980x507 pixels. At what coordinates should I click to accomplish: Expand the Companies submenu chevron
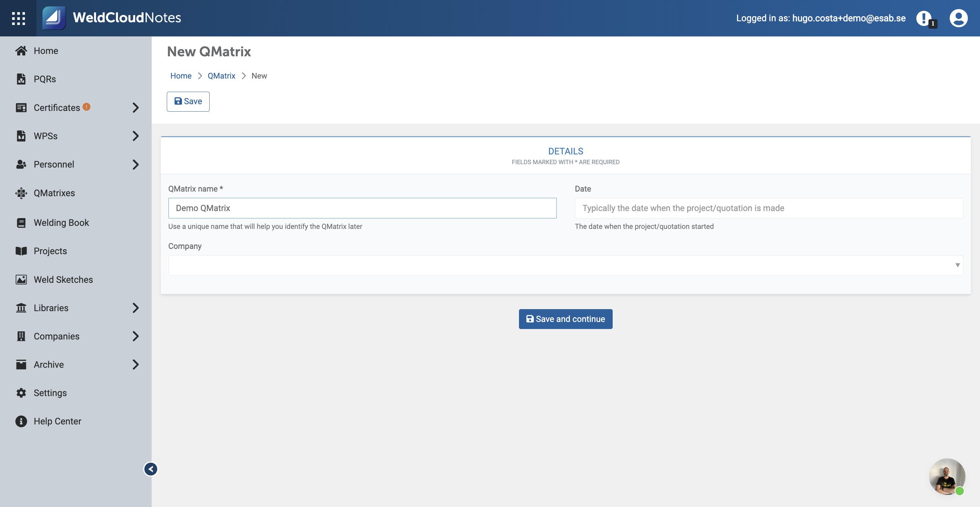[x=135, y=336]
